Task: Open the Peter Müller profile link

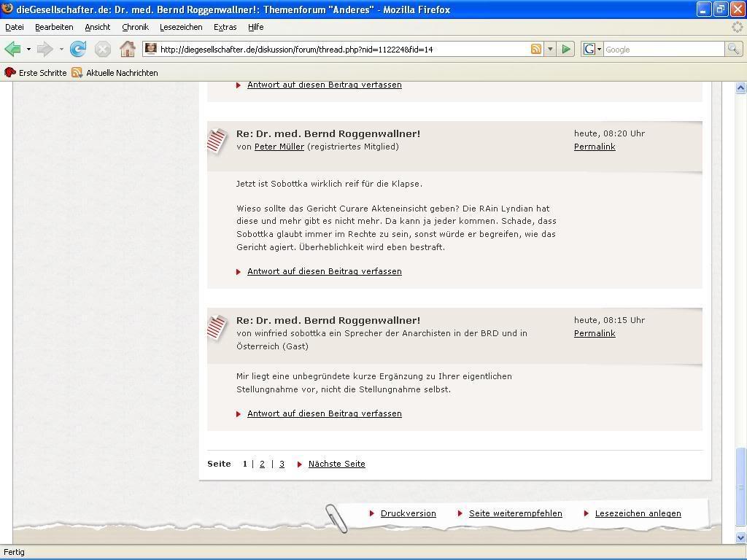Action: tap(279, 147)
